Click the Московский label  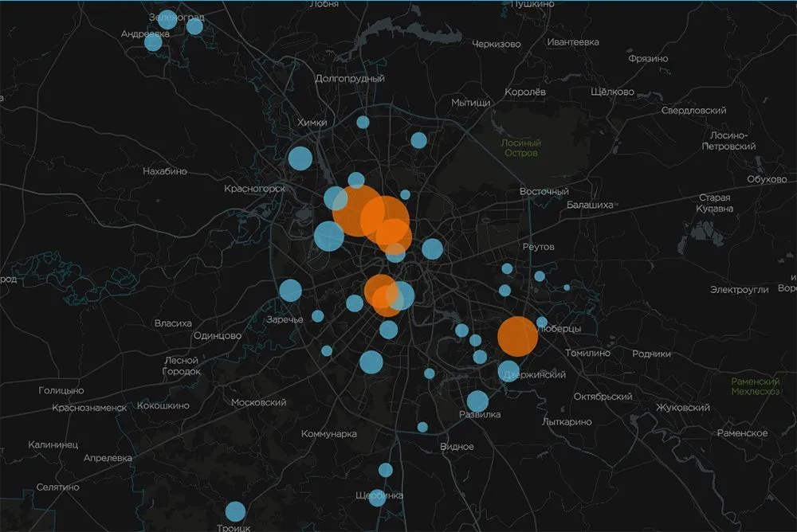(259, 402)
